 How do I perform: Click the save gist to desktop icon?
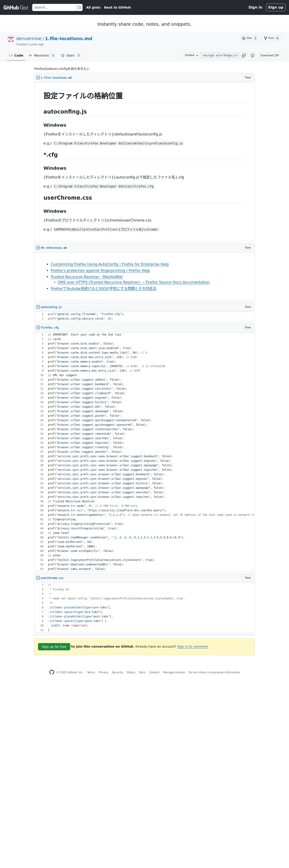(x=252, y=56)
